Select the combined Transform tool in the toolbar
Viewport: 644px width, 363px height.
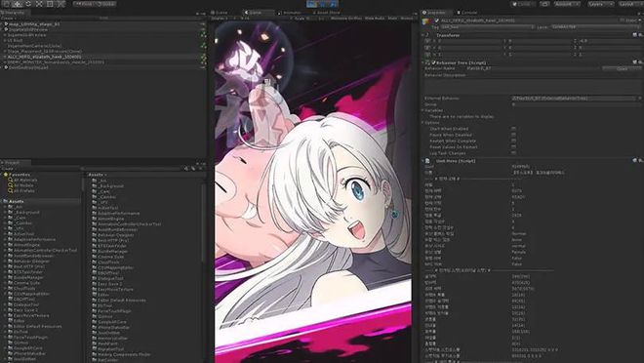pos(60,4)
